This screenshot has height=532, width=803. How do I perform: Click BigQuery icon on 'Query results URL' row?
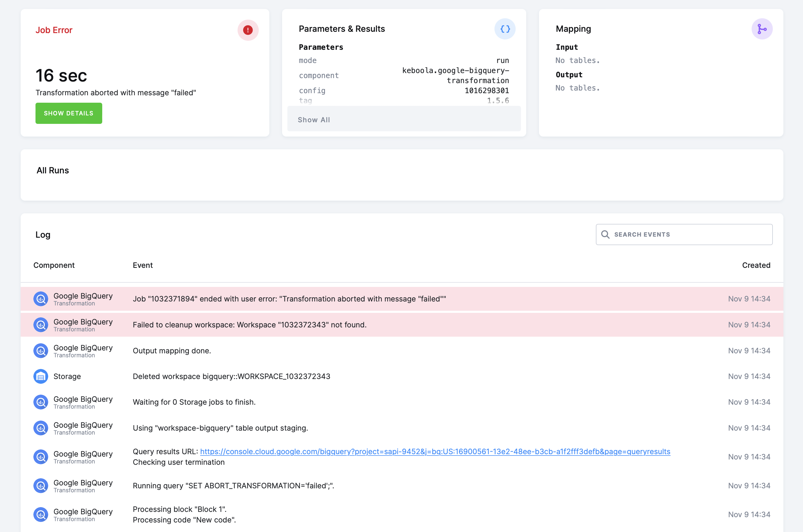tap(41, 457)
